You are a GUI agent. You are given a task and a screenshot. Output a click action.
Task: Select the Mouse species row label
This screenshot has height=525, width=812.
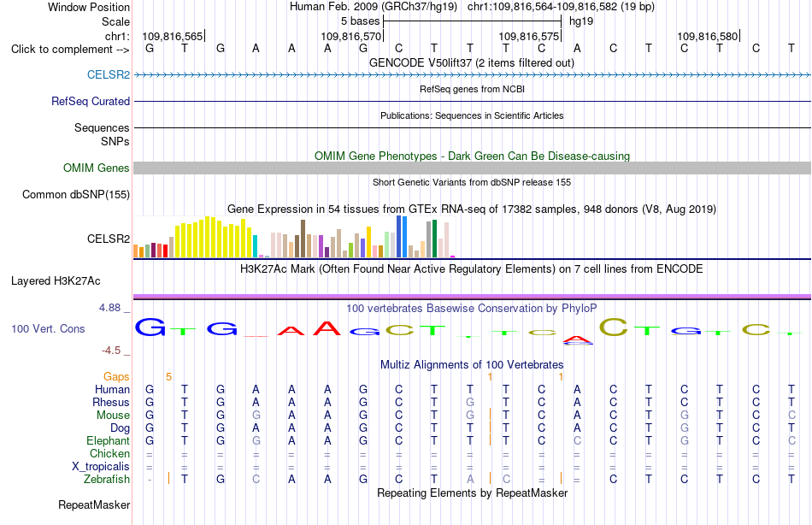tap(113, 416)
